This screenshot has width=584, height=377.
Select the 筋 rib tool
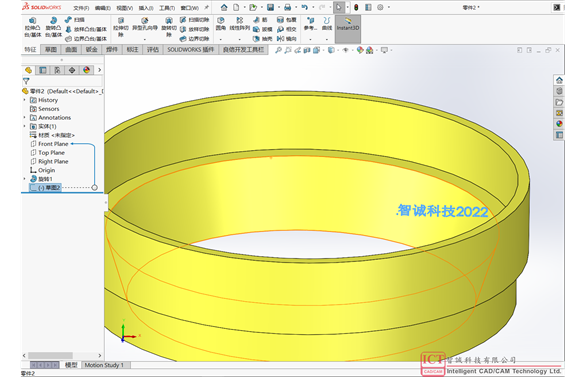tap(260, 20)
